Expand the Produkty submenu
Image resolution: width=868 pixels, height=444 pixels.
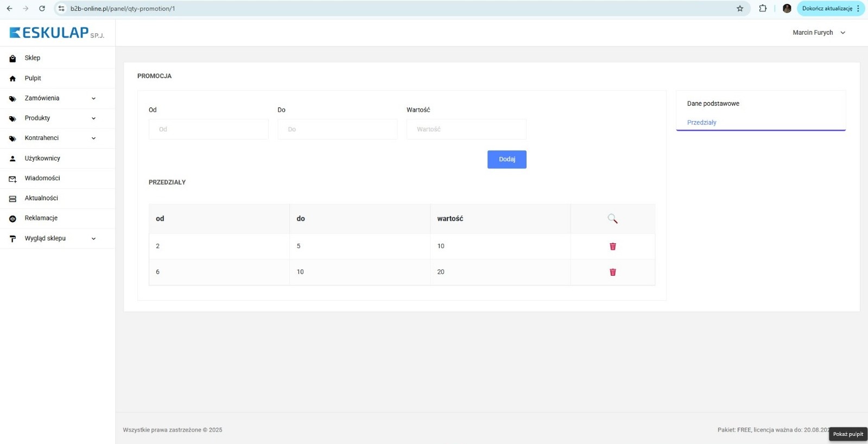(93, 118)
